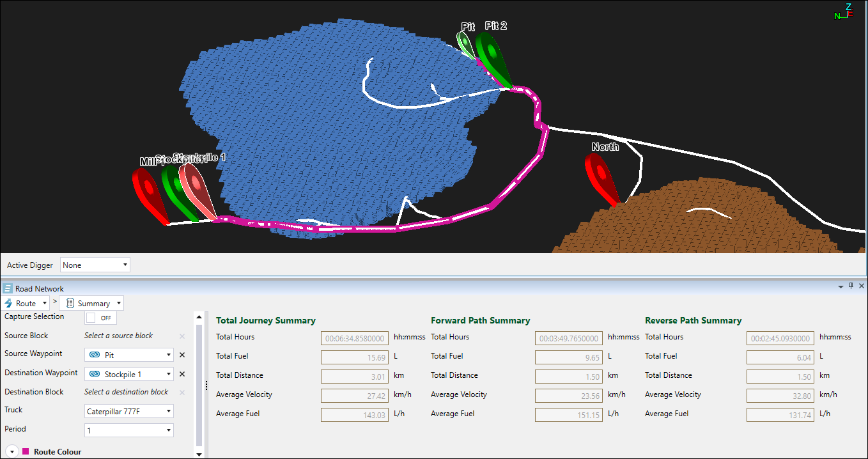Clear the Source Waypoint selection
868x459 pixels.
pos(182,355)
